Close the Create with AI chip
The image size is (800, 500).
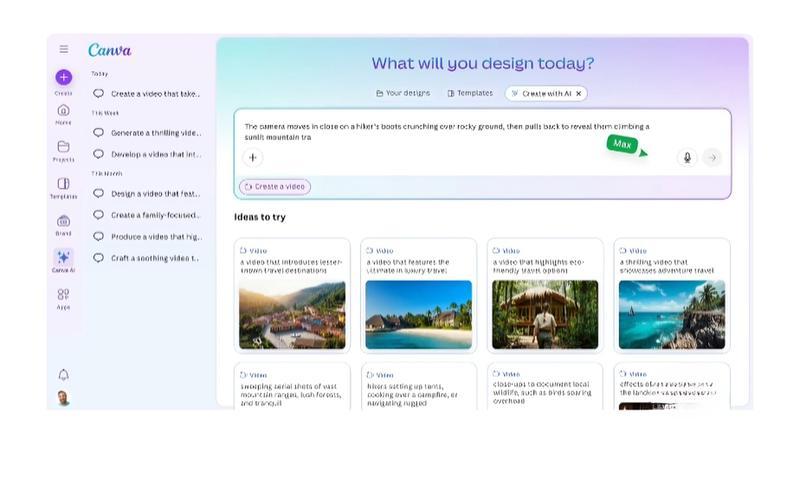coord(579,94)
